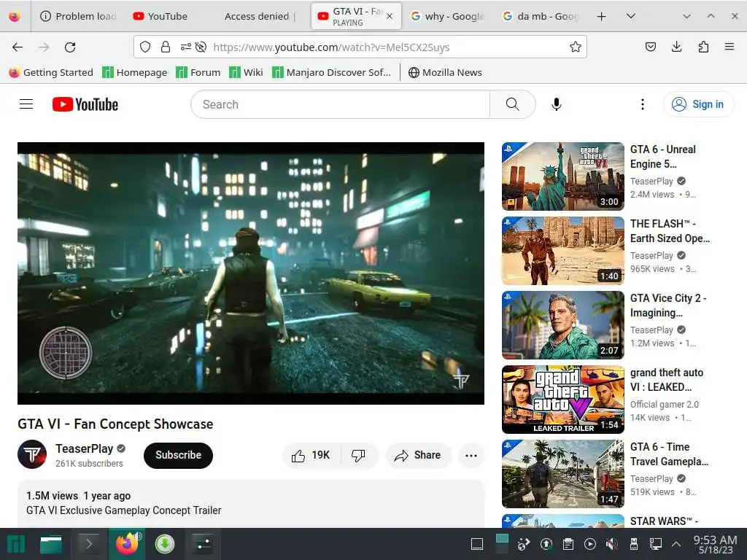Open the green download installer taskbar icon
Image resolution: width=747 pixels, height=560 pixels.
(165, 544)
